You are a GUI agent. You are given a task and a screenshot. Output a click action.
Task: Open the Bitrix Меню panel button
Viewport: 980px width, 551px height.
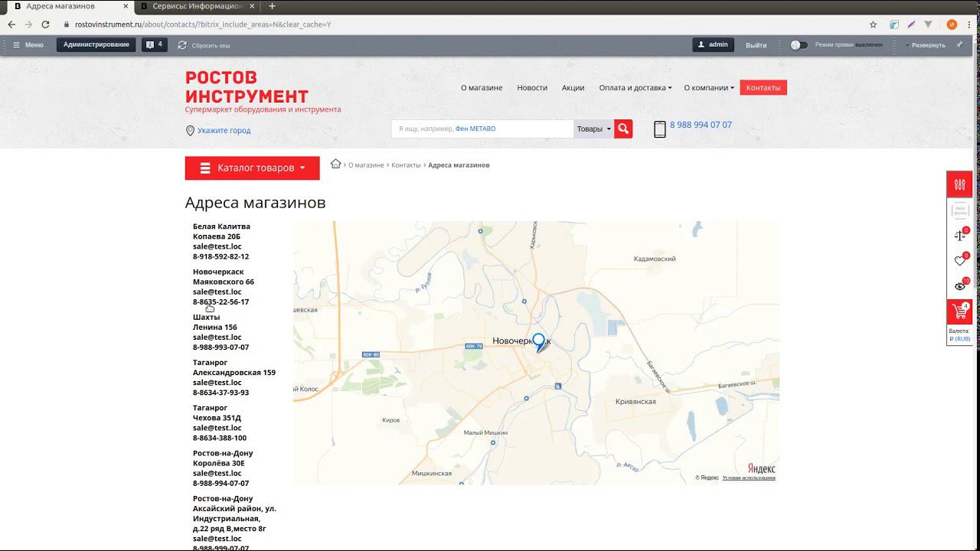(28, 45)
